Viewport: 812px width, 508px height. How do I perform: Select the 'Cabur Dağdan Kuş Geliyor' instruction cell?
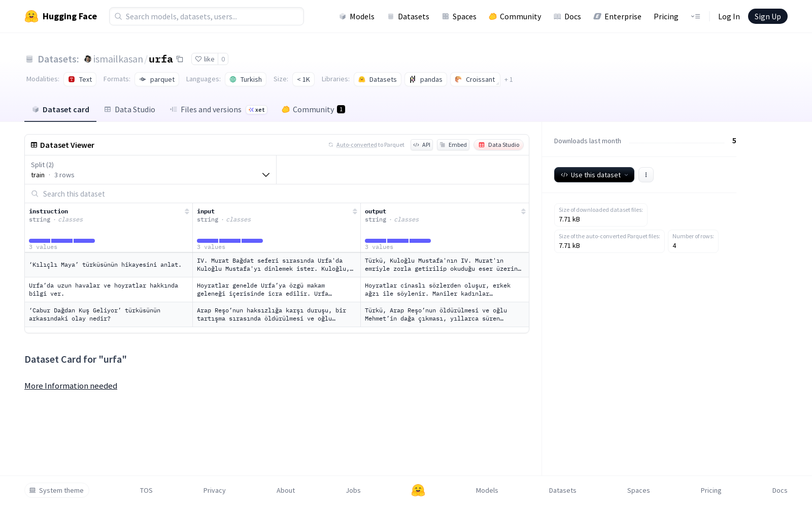click(109, 314)
